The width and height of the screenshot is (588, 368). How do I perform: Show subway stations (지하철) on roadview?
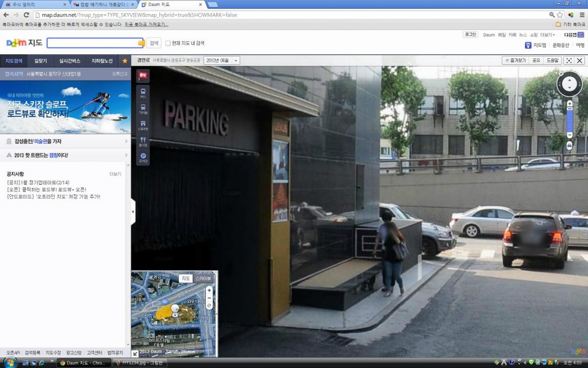(143, 109)
